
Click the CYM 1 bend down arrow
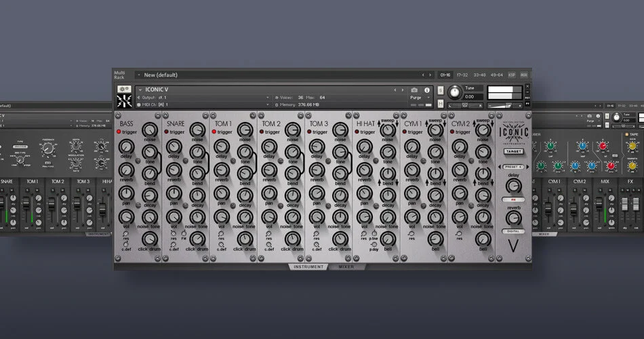tap(445, 182)
